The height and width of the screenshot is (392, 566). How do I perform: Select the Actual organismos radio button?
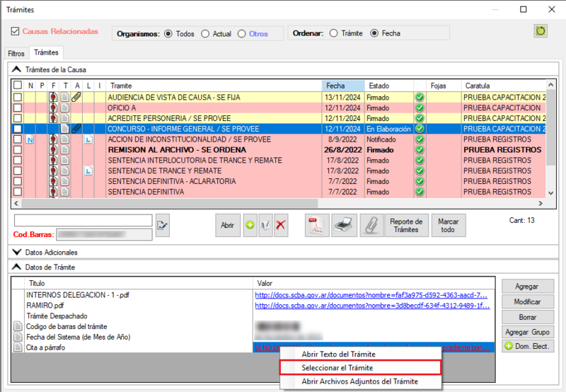coord(205,33)
